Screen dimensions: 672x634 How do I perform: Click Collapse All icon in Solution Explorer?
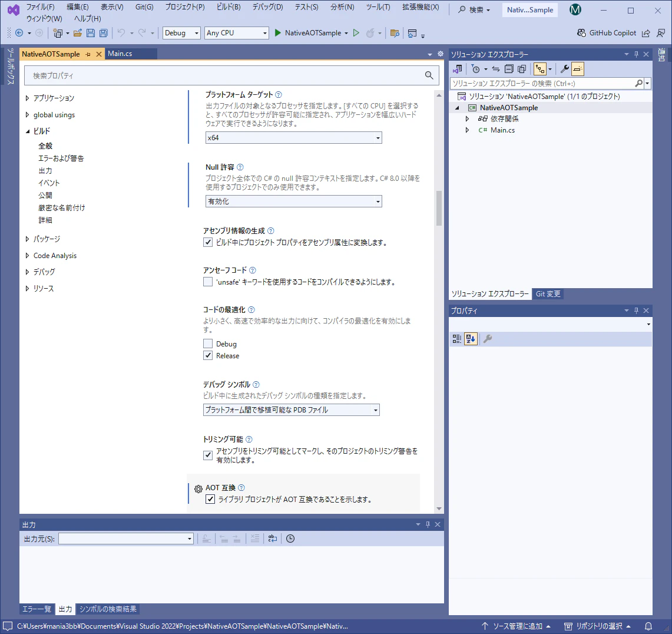click(509, 69)
